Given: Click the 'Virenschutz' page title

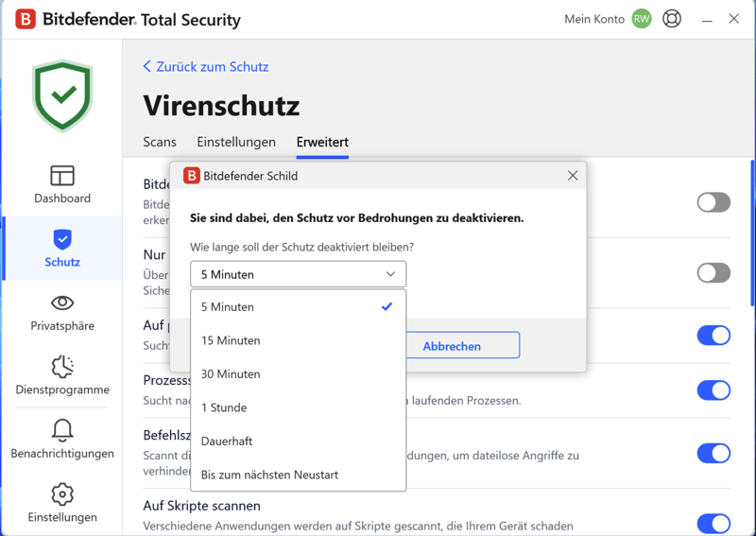Looking at the screenshot, I should pyautogui.click(x=221, y=105).
